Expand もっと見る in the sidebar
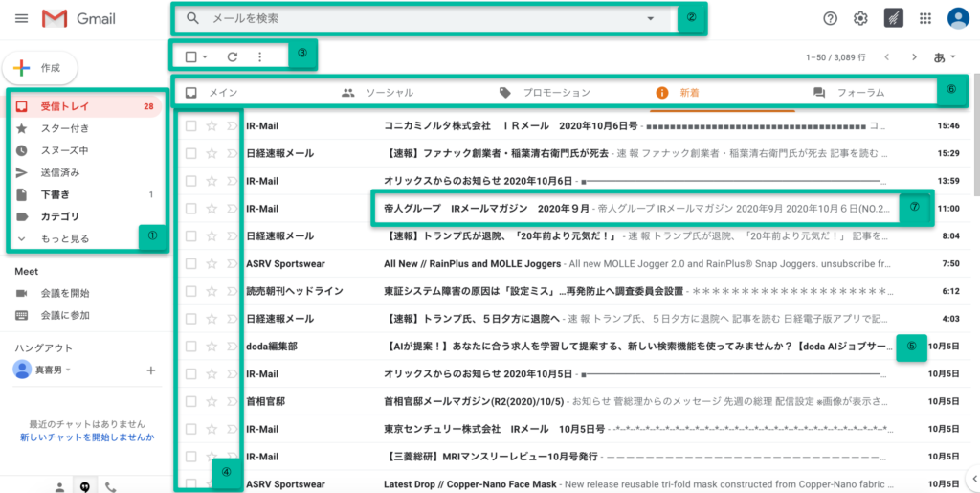 (65, 238)
